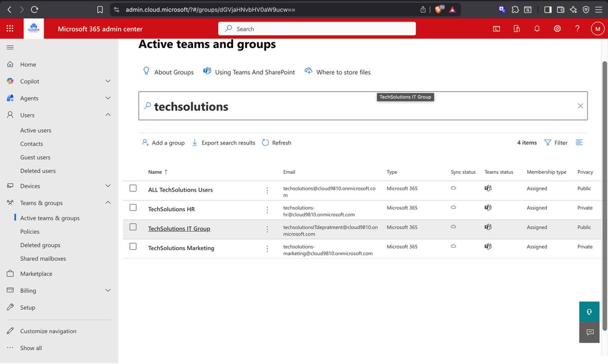This screenshot has width=608, height=364.
Task: Bookmark this page using the browser bookmark icon
Action: tap(100, 9)
